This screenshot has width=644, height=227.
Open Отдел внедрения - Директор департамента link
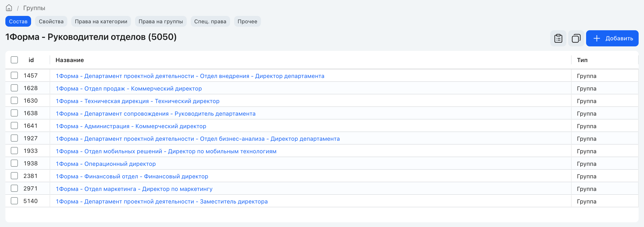[x=190, y=76]
